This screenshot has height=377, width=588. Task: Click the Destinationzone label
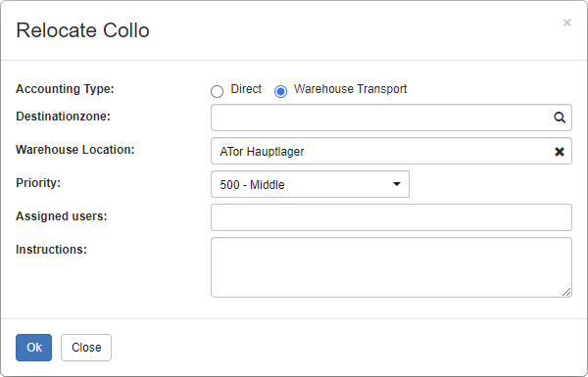63,117
